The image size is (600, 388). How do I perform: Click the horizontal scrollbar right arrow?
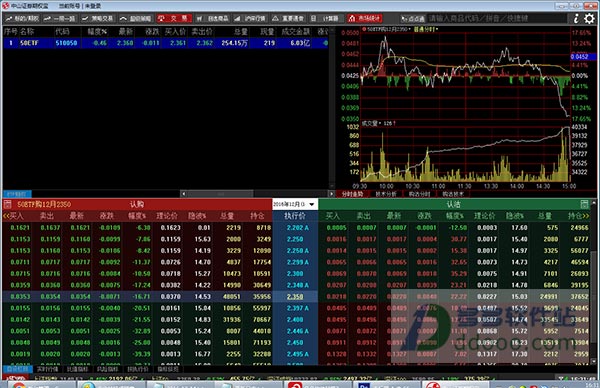coord(331,194)
